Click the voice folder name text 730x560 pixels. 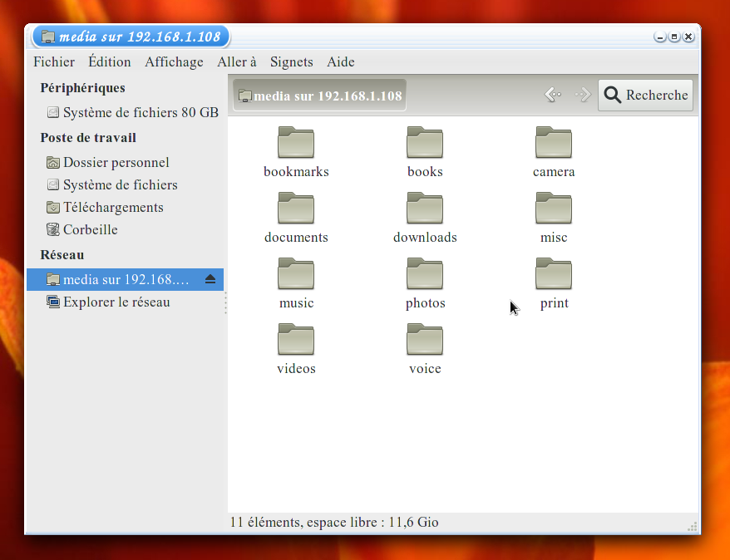point(425,368)
